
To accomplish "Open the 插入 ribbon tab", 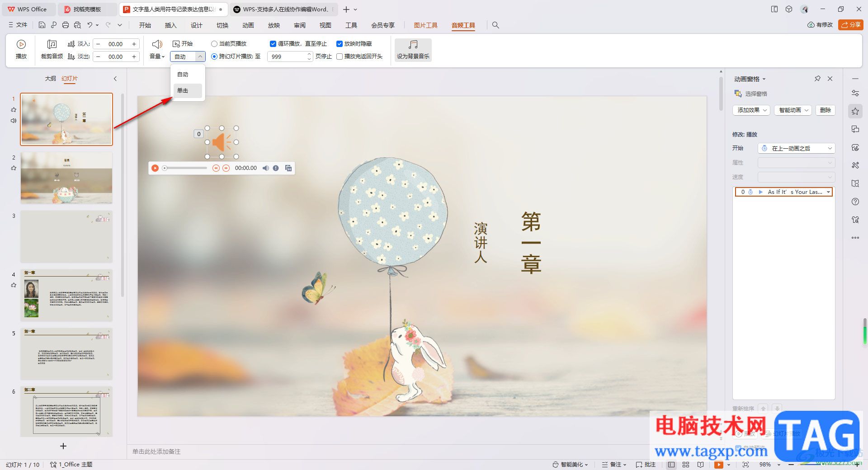I will coord(171,25).
